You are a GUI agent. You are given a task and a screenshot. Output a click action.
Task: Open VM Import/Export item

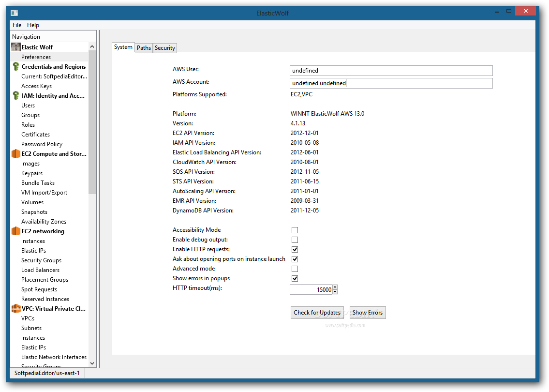tap(44, 193)
